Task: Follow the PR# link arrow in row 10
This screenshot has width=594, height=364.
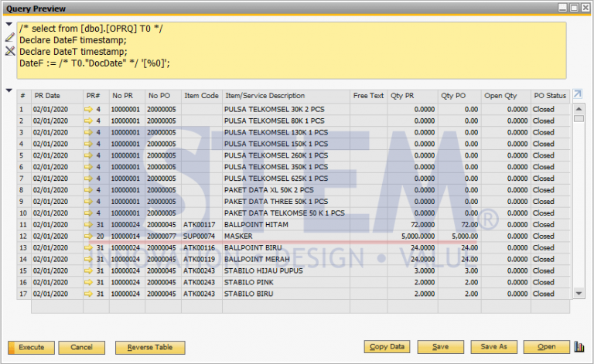Action: tap(89, 213)
